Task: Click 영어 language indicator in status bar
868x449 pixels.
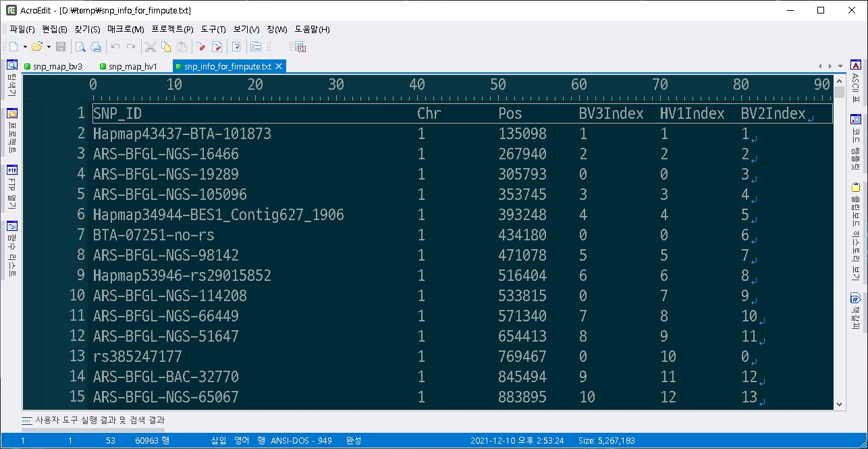Action: tap(241, 440)
